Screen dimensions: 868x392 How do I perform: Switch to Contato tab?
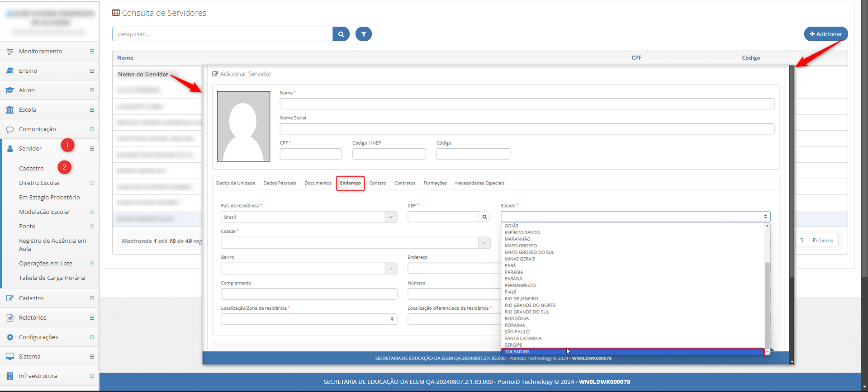click(x=377, y=183)
